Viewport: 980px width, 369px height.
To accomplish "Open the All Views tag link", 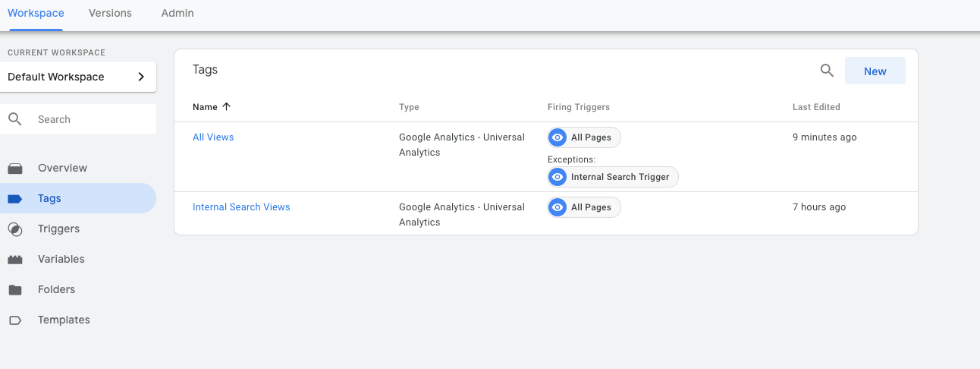I will click(x=213, y=137).
